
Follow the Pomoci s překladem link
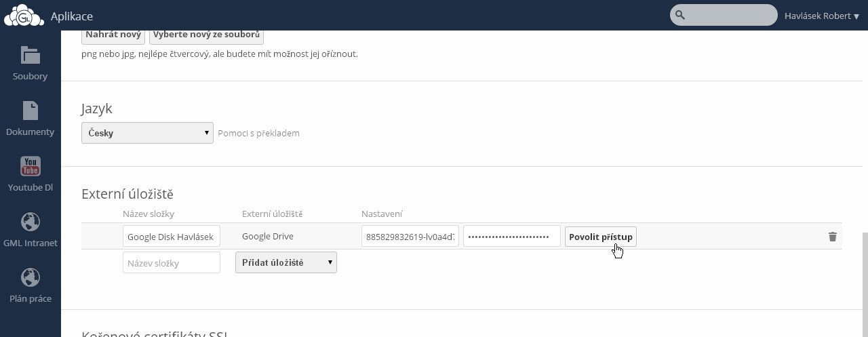click(258, 133)
